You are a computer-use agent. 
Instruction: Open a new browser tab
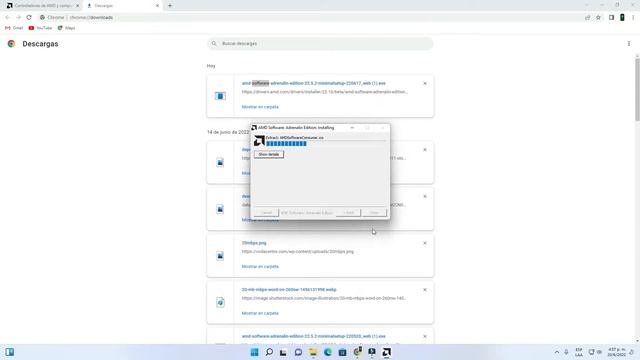pyautogui.click(x=170, y=6)
